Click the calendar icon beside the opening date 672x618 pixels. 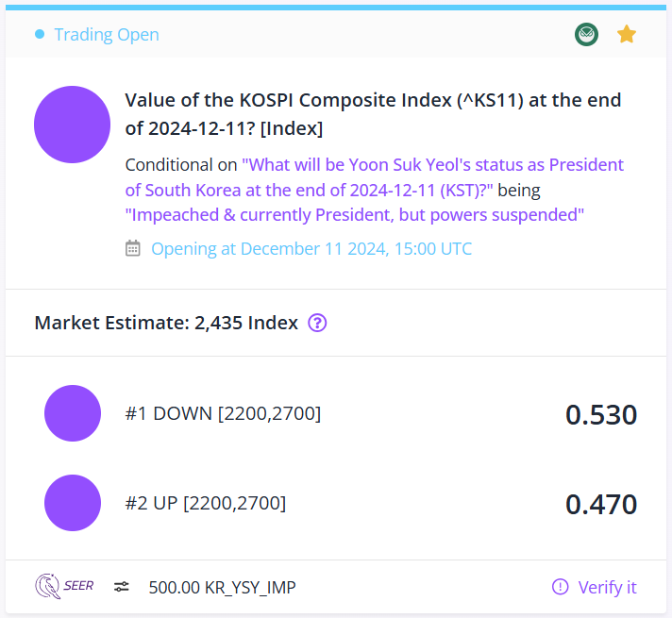[x=132, y=248]
